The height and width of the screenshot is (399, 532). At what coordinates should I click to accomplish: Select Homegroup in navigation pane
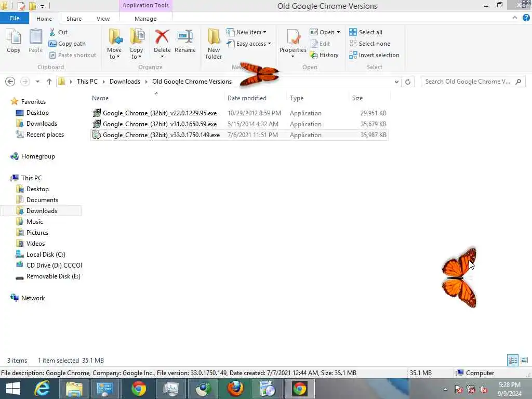(x=37, y=156)
